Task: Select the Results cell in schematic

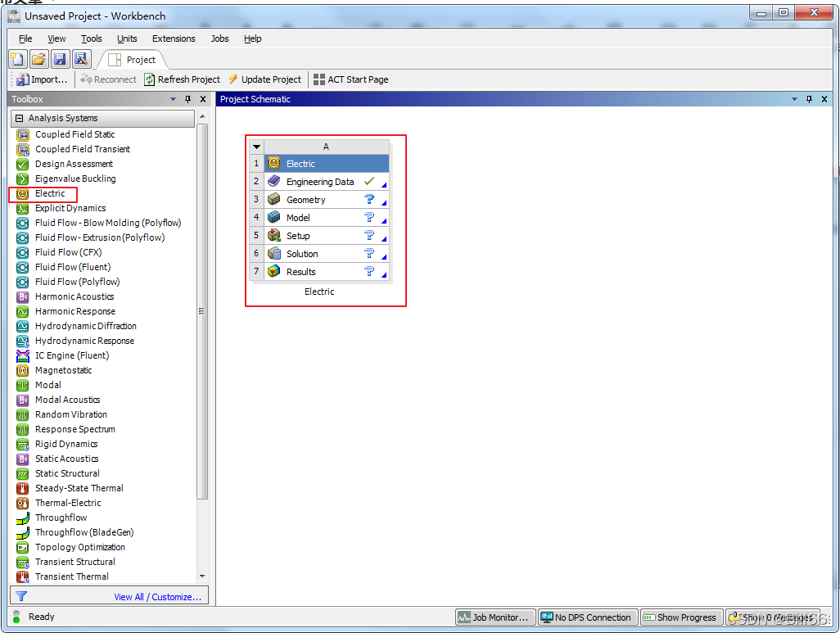Action: pos(326,272)
